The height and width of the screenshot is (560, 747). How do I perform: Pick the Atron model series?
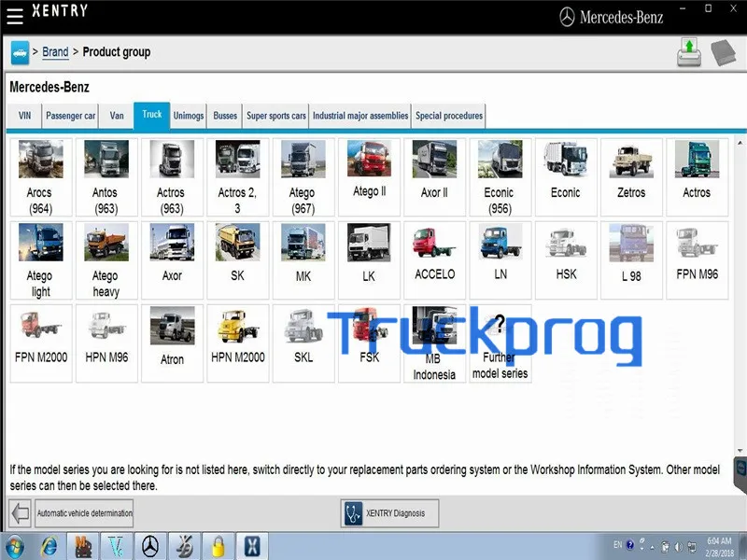172,343
